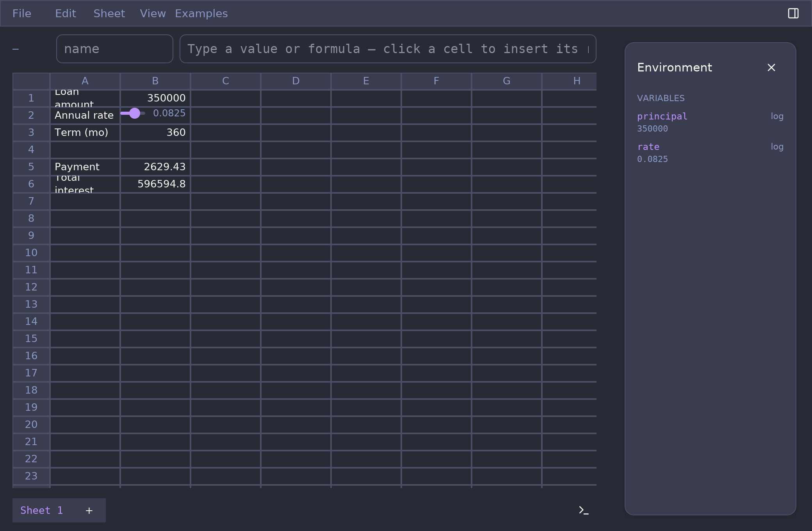This screenshot has height=531, width=812.
Task: Click the cell showing 360
Action: click(x=155, y=132)
